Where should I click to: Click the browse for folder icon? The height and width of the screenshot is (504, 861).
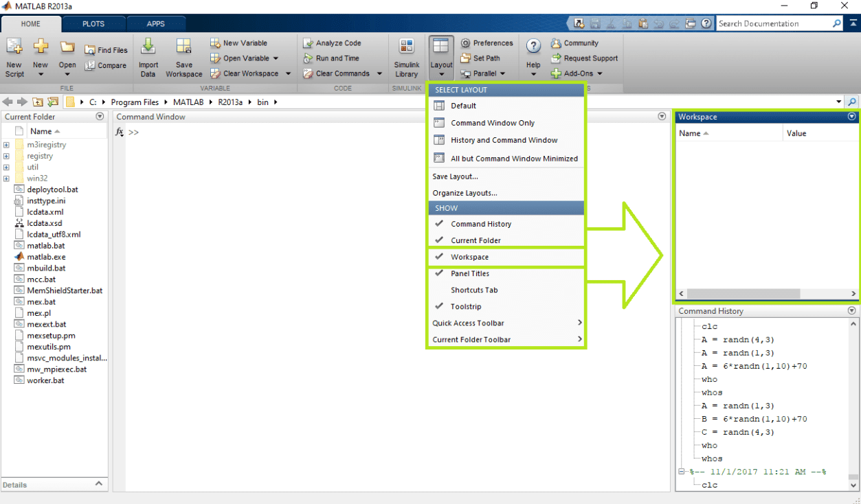[52, 102]
